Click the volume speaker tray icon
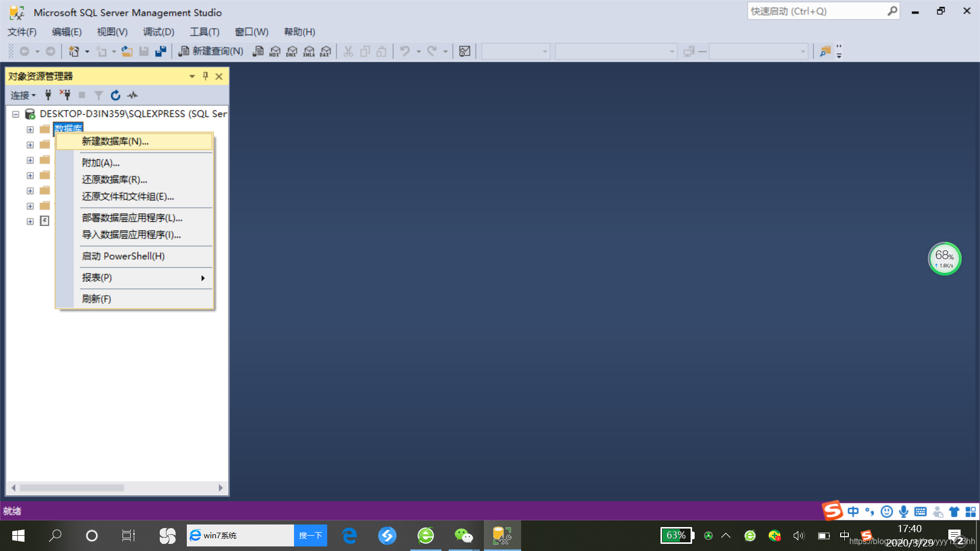Viewport: 980px width, 551px height. point(799,536)
